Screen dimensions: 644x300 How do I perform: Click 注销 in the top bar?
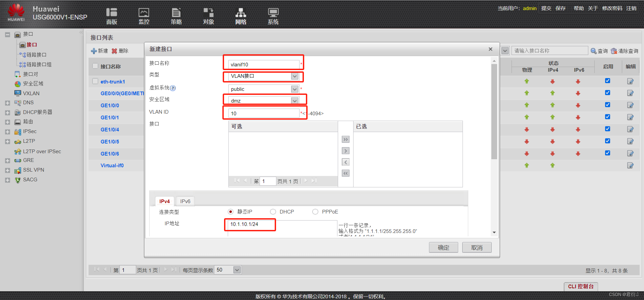pyautogui.click(x=631, y=8)
